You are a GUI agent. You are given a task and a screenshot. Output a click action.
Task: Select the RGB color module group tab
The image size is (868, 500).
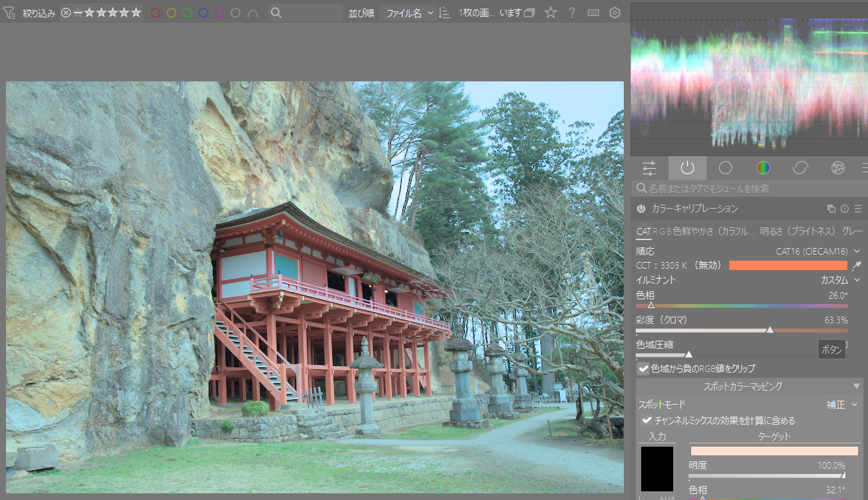tap(763, 168)
